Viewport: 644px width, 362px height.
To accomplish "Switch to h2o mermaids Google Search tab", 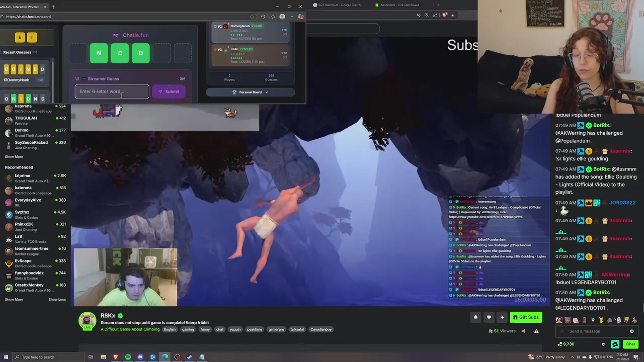I will (337, 5).
